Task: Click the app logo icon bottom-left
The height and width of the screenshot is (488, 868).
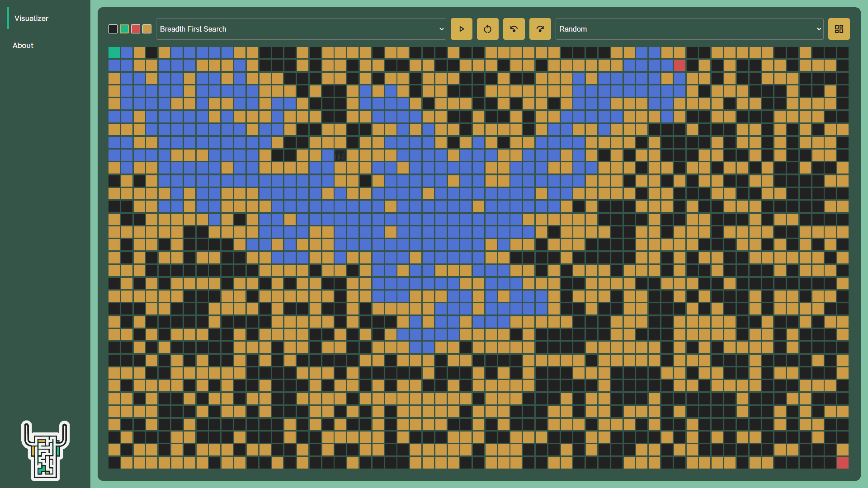Action: pyautogui.click(x=47, y=450)
